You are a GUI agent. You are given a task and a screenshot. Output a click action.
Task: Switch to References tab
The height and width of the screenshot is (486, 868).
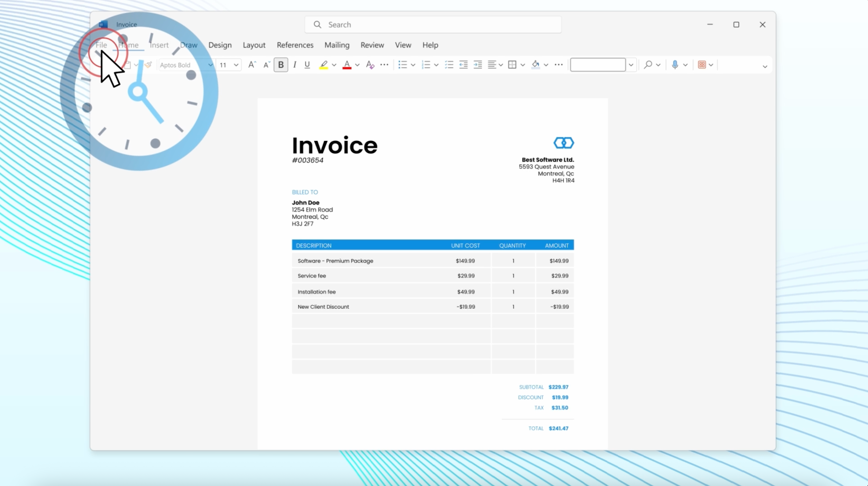295,45
